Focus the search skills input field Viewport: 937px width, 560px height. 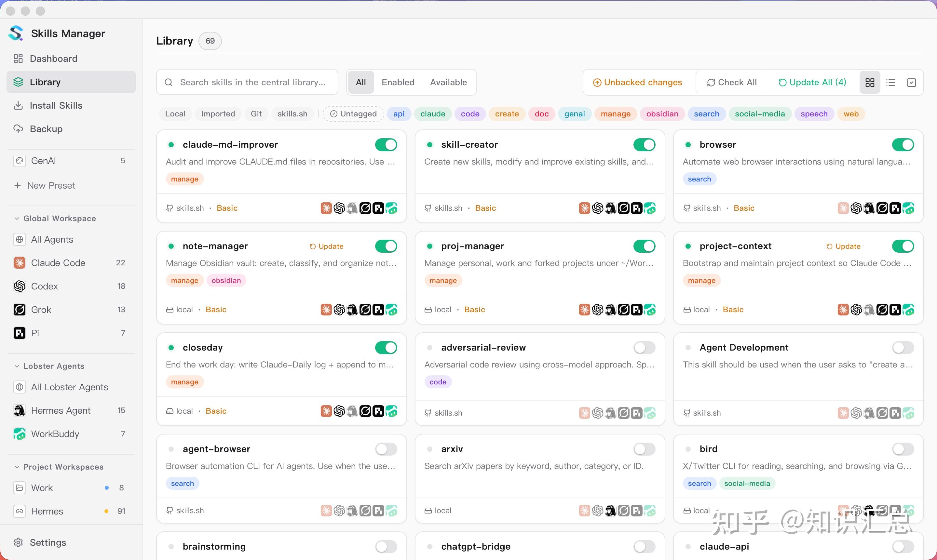[247, 82]
